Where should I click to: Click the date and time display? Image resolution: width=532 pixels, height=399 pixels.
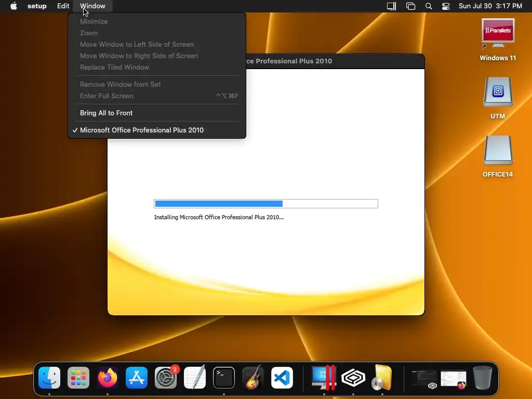490,6
